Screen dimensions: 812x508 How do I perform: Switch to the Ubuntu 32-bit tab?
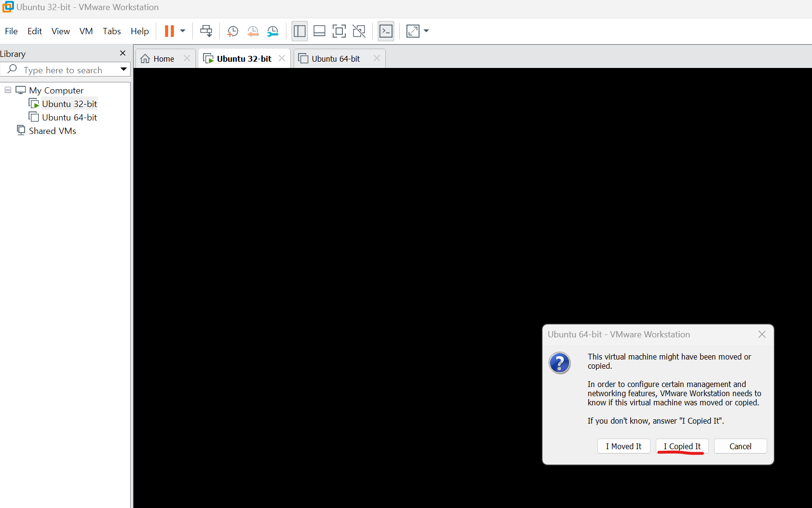pyautogui.click(x=244, y=59)
